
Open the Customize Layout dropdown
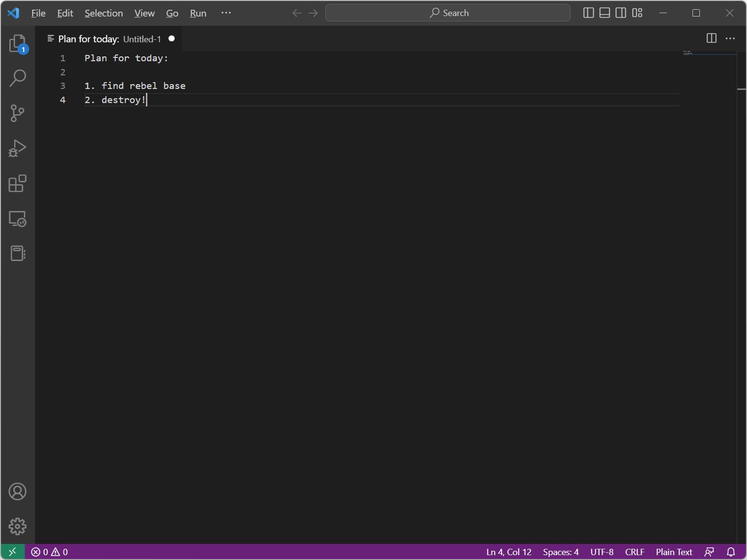point(637,13)
